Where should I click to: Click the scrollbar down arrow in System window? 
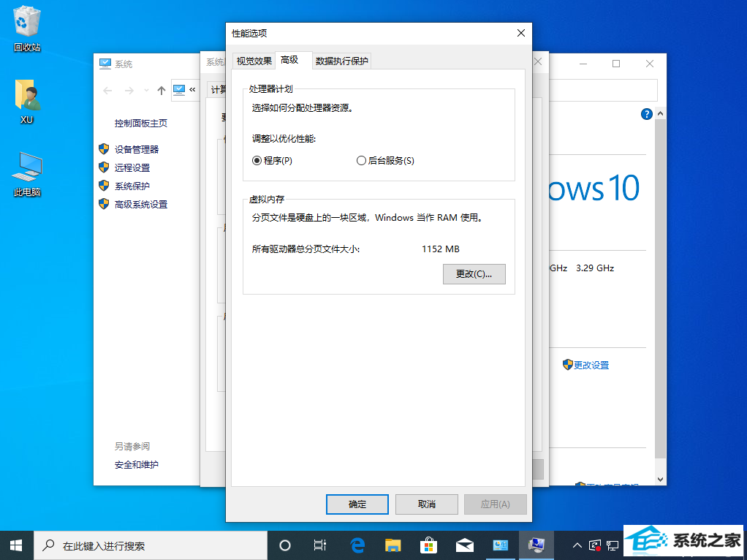(x=660, y=479)
